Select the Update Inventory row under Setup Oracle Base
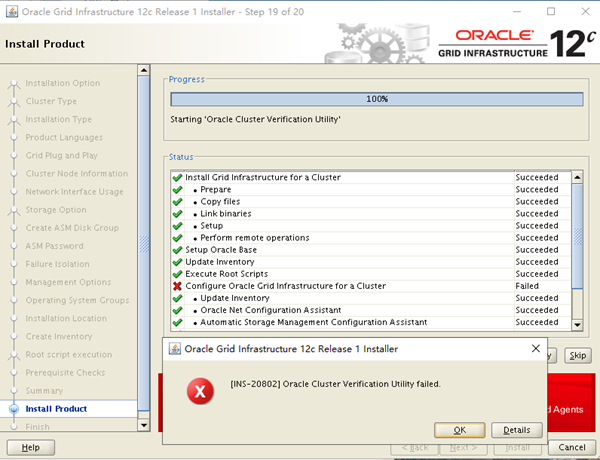The width and height of the screenshot is (600, 460). tap(220, 262)
